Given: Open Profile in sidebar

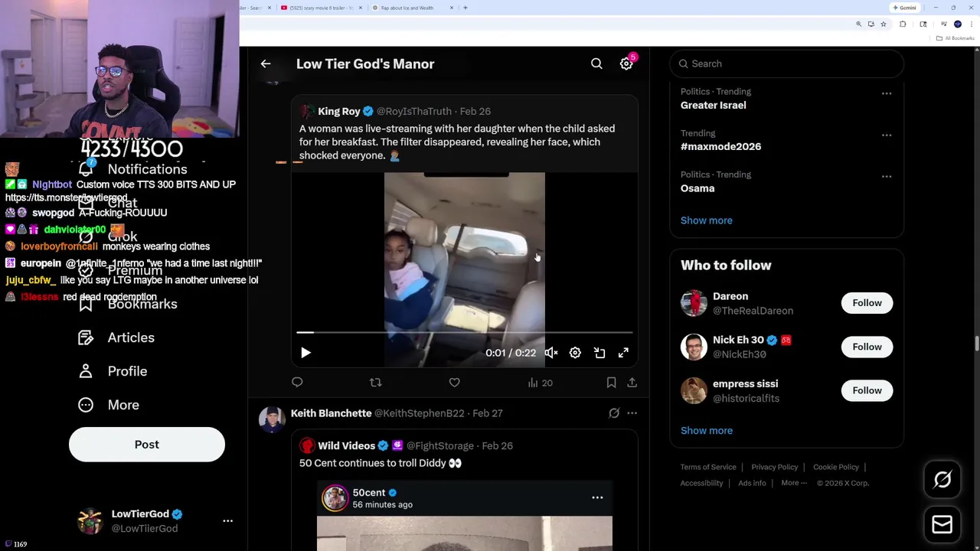Looking at the screenshot, I should pyautogui.click(x=113, y=371).
